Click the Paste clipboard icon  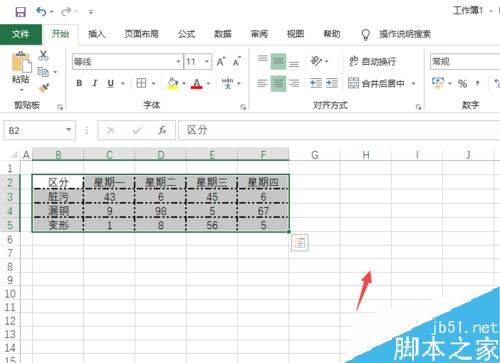point(21,62)
